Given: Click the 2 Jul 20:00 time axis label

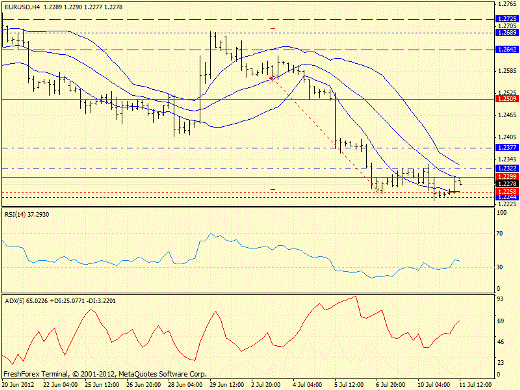Looking at the screenshot, I should coord(266,385).
